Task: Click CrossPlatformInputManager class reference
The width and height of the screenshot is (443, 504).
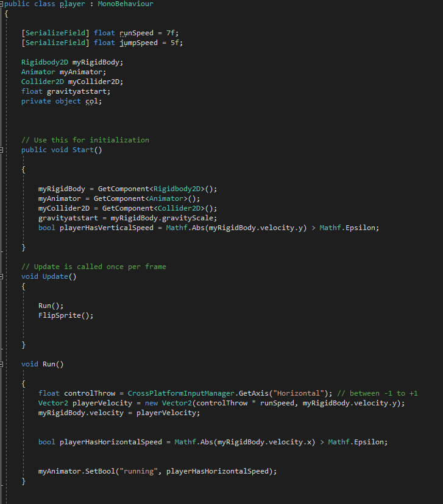Action: (x=181, y=393)
